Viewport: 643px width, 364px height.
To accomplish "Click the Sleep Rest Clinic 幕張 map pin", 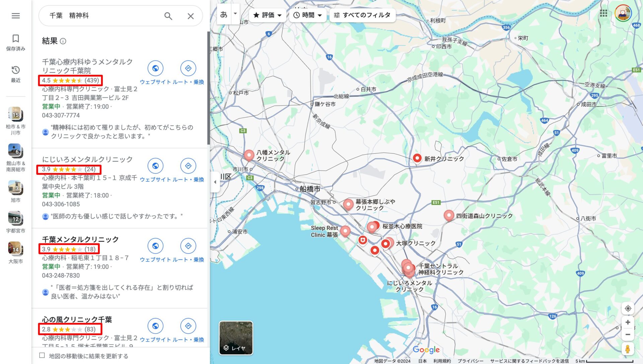I will tap(345, 231).
